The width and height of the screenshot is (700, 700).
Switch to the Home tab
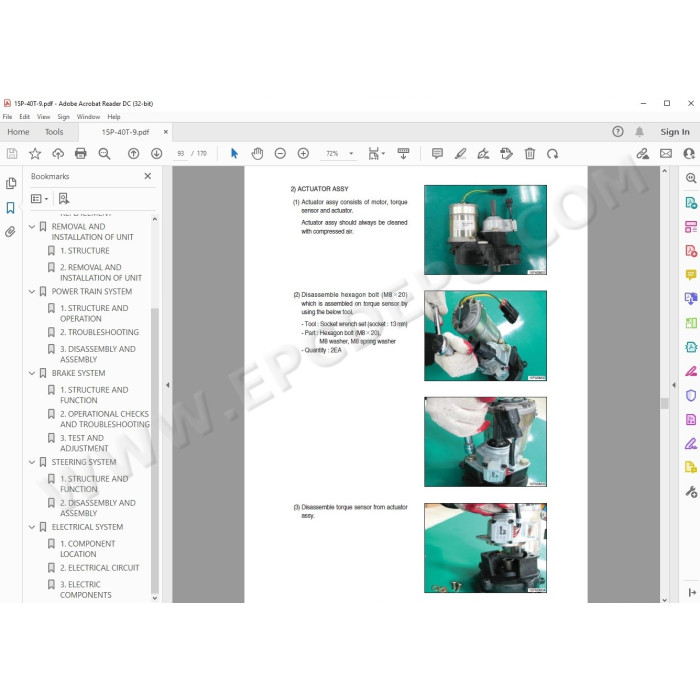pyautogui.click(x=18, y=132)
